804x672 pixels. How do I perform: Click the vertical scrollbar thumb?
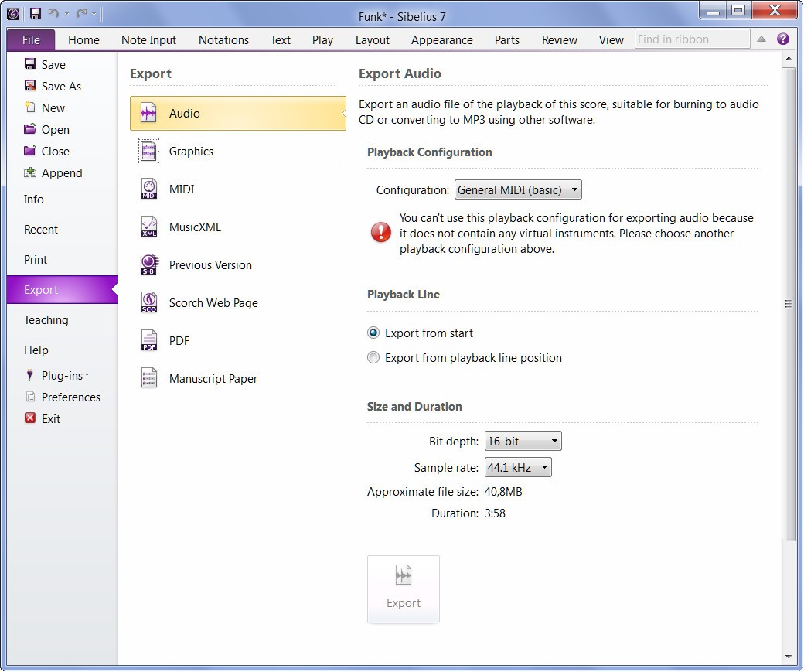click(789, 304)
